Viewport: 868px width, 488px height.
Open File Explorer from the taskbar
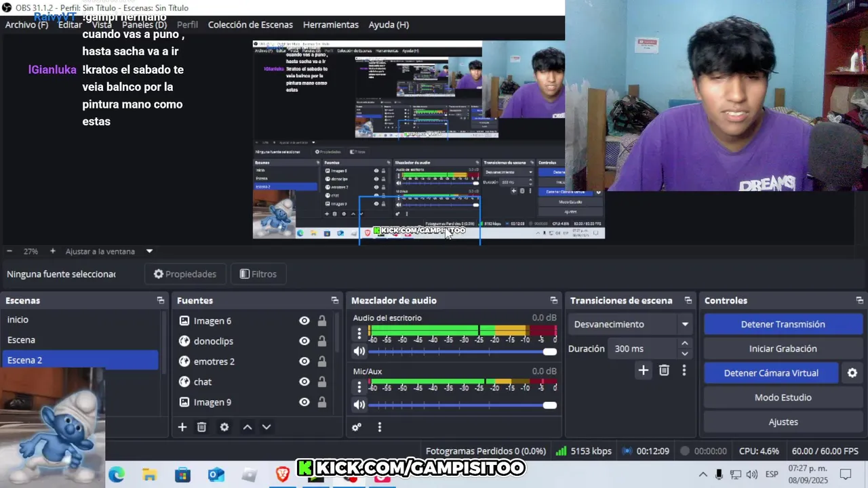(149, 474)
